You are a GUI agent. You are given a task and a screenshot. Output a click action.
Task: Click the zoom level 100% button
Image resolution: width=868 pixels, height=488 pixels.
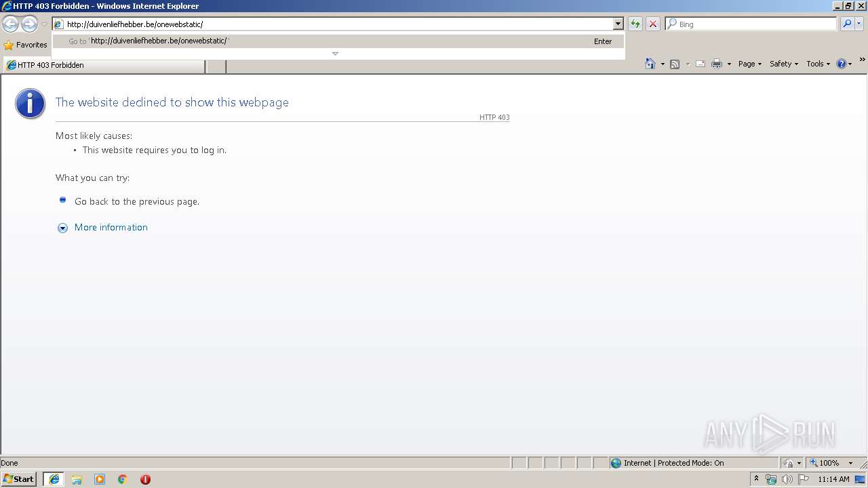[823, 463]
